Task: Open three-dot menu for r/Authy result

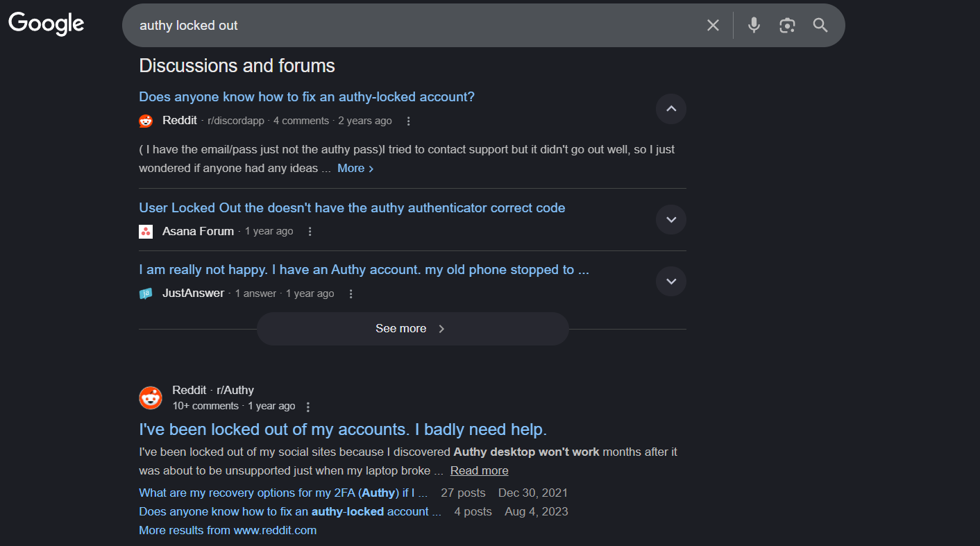Action: (308, 407)
